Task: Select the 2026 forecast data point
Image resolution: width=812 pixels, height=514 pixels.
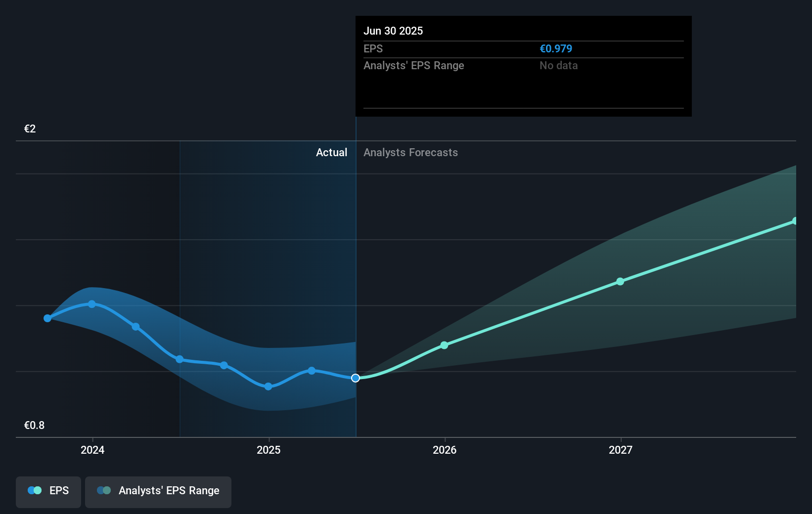Action: 444,345
